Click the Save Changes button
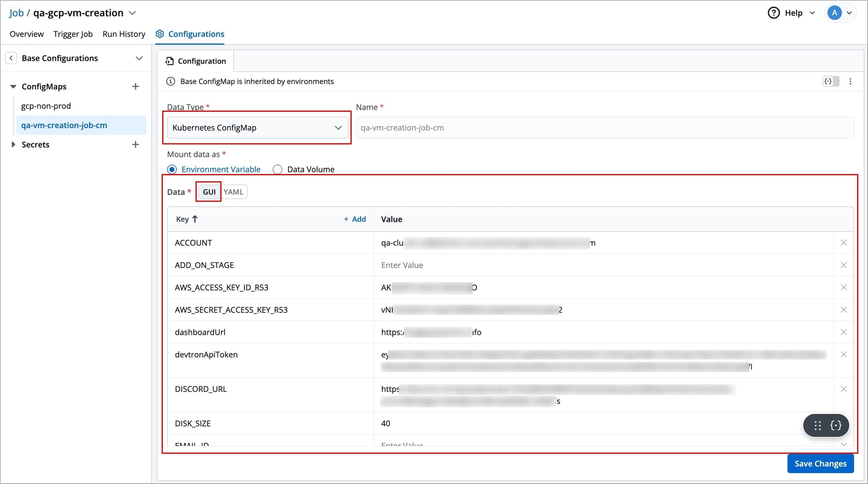Image resolution: width=868 pixels, height=484 pixels. coord(820,463)
